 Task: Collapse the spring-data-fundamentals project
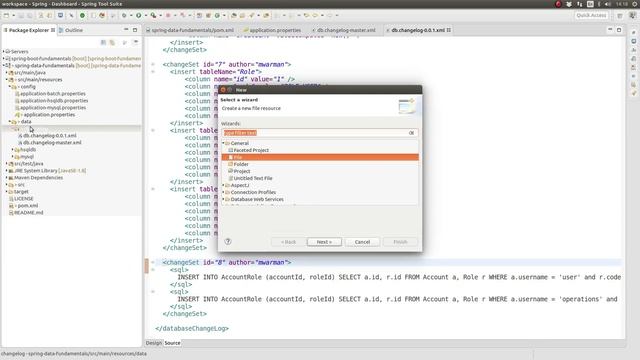[x=4, y=65]
